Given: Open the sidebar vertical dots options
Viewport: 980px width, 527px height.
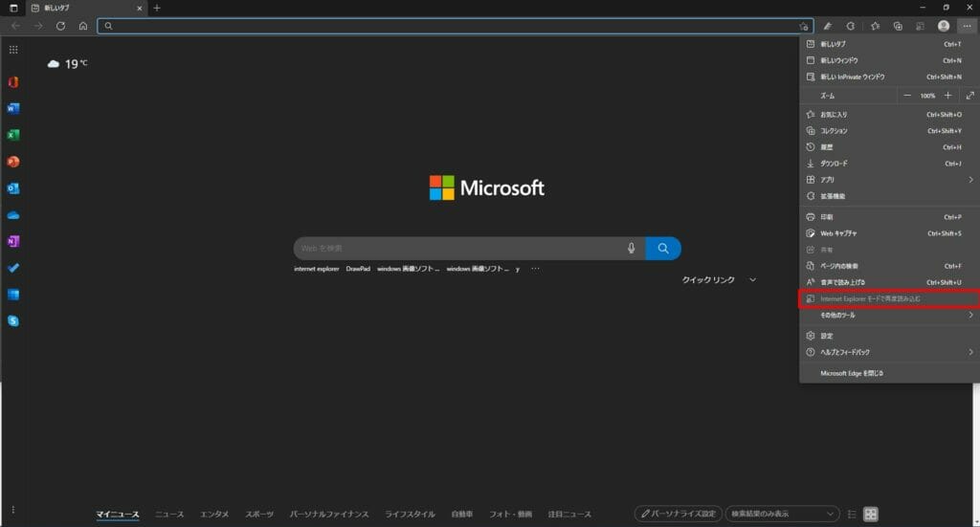Looking at the screenshot, I should (13, 510).
